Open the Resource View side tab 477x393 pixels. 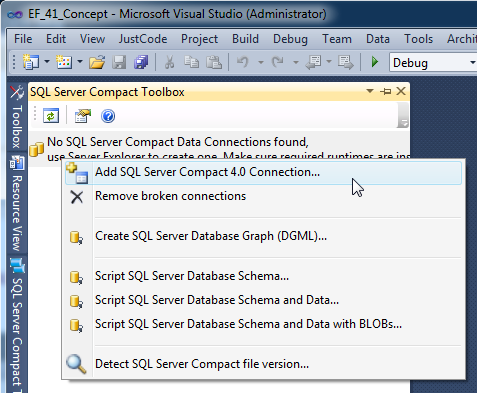pos(17,204)
